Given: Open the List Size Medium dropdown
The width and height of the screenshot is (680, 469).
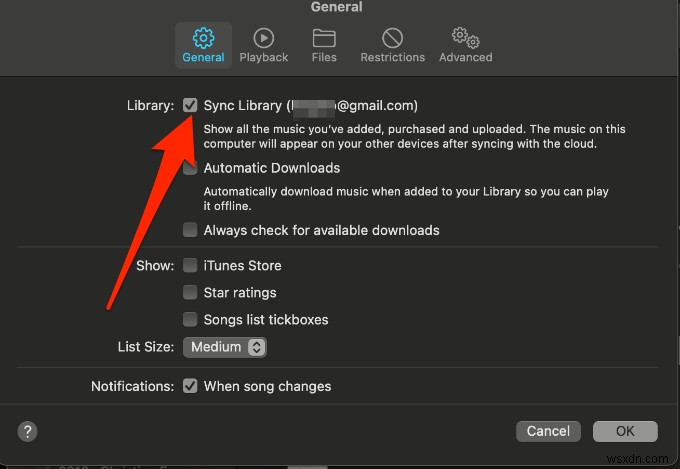Looking at the screenshot, I should tap(225, 347).
